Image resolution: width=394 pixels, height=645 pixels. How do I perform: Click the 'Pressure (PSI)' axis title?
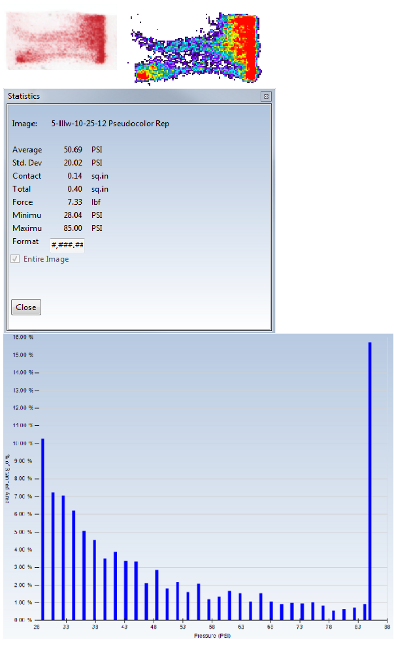[x=212, y=636]
